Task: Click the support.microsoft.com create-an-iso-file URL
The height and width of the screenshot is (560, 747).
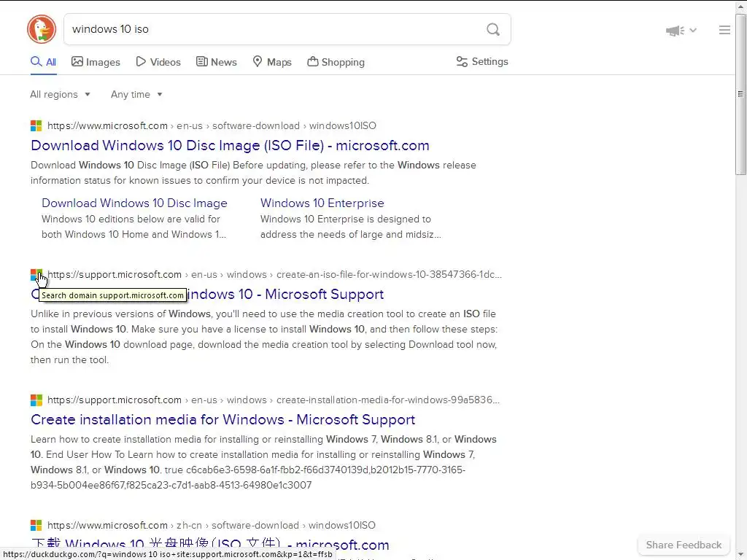Action: pos(274,275)
